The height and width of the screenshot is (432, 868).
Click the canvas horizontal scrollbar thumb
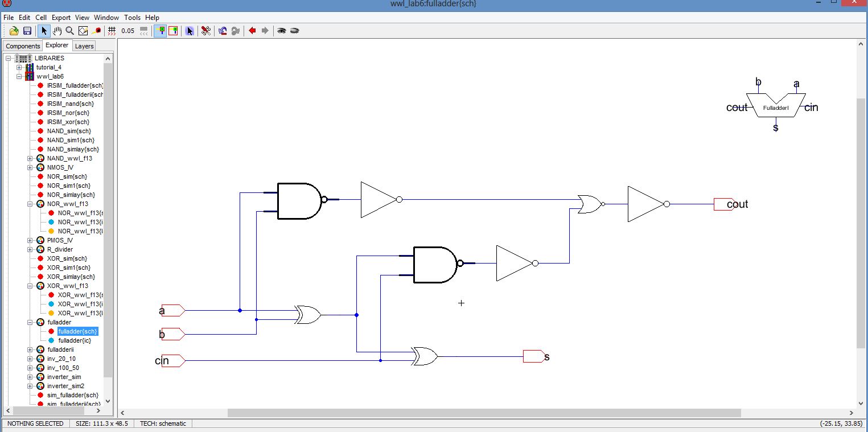[x=484, y=413]
